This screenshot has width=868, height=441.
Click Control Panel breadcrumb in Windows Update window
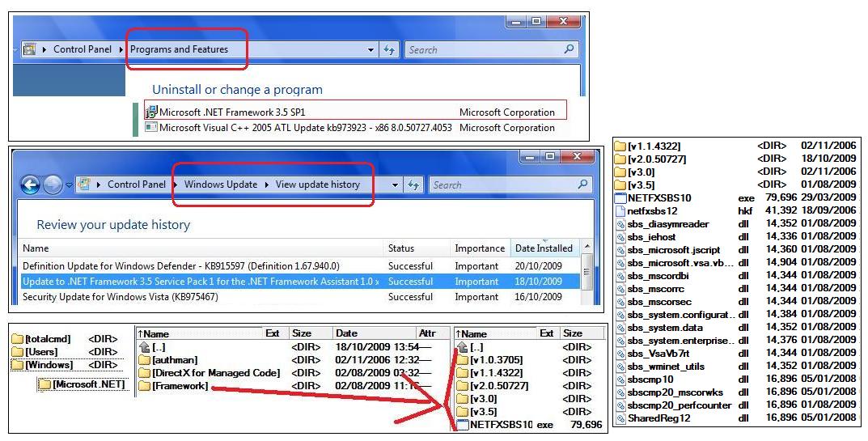136,184
